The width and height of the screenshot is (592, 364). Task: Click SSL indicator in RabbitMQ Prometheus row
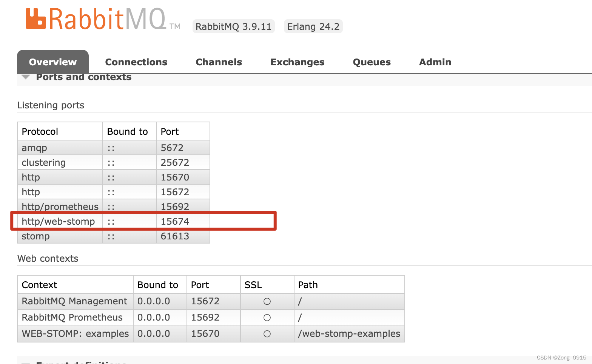pos(267,318)
